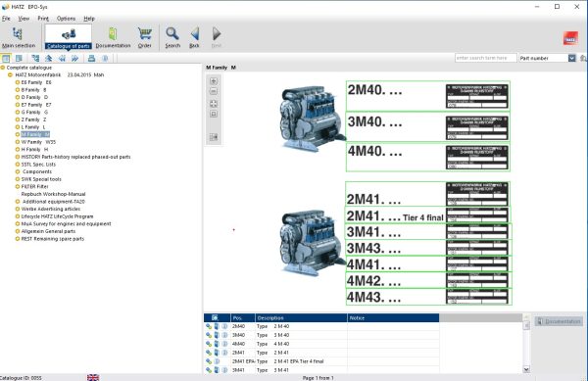Select the SSTL Spec. Lists item

click(x=38, y=165)
